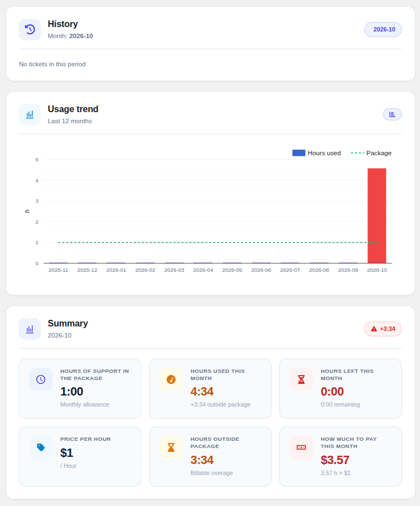Click the red hourglass icon in hours left card
Image resolution: width=420 pixels, height=506 pixels.
(301, 379)
